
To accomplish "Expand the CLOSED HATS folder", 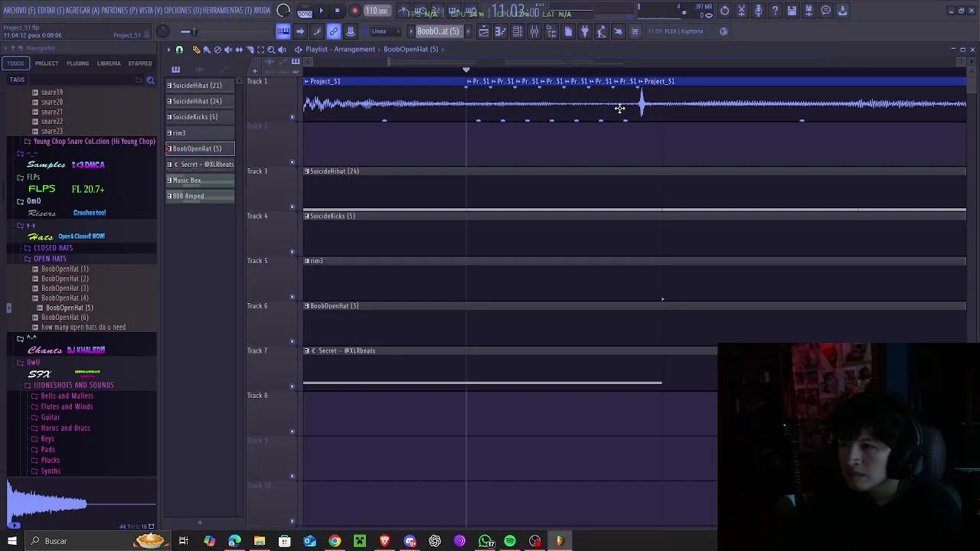I will (x=53, y=248).
